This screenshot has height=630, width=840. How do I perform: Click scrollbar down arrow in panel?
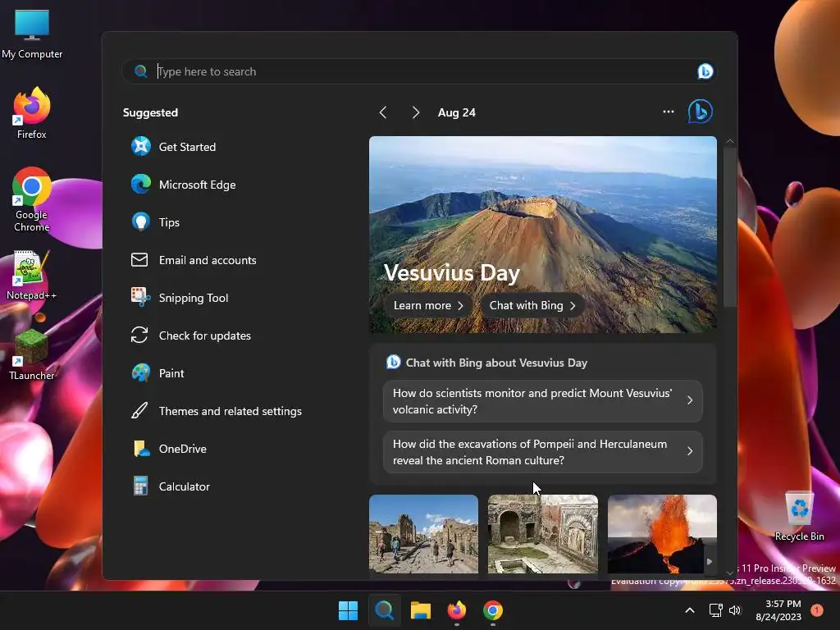729,573
